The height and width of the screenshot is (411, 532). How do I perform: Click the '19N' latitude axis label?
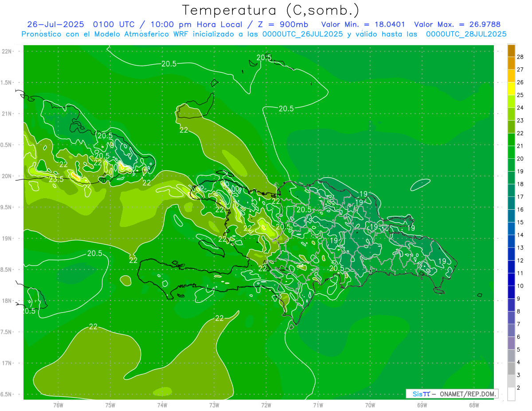click(x=7, y=239)
